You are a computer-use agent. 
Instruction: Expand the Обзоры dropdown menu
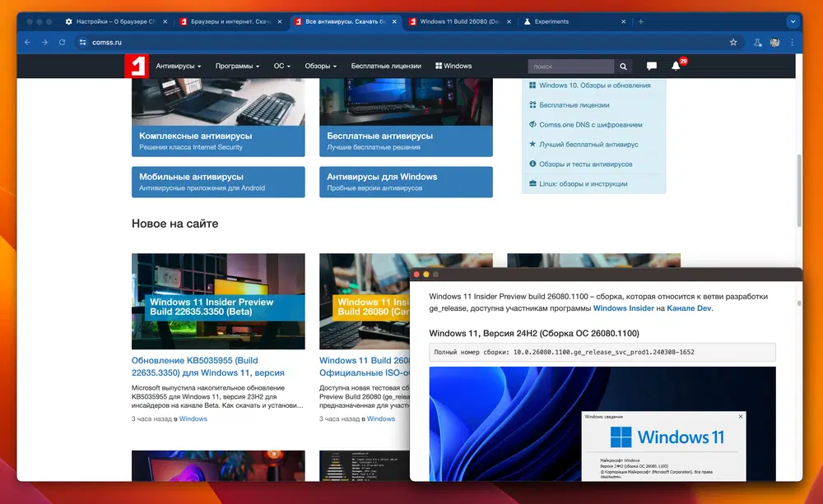pos(321,66)
